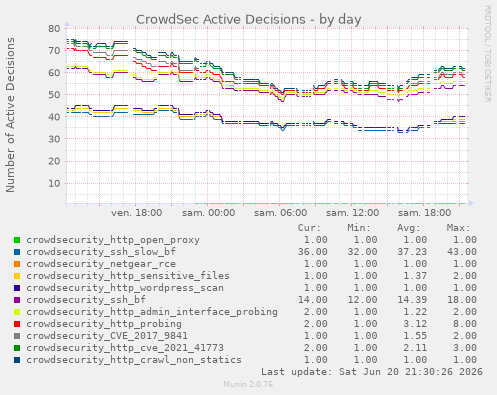Click the dark blue http_wordpress_scan legend swatch
The image size is (497, 395).
point(17,288)
